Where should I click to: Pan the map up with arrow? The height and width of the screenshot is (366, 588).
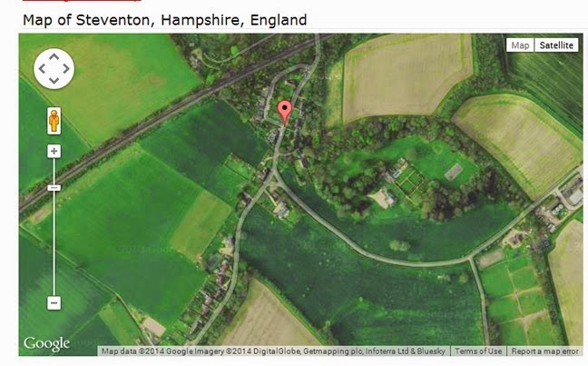click(54, 56)
